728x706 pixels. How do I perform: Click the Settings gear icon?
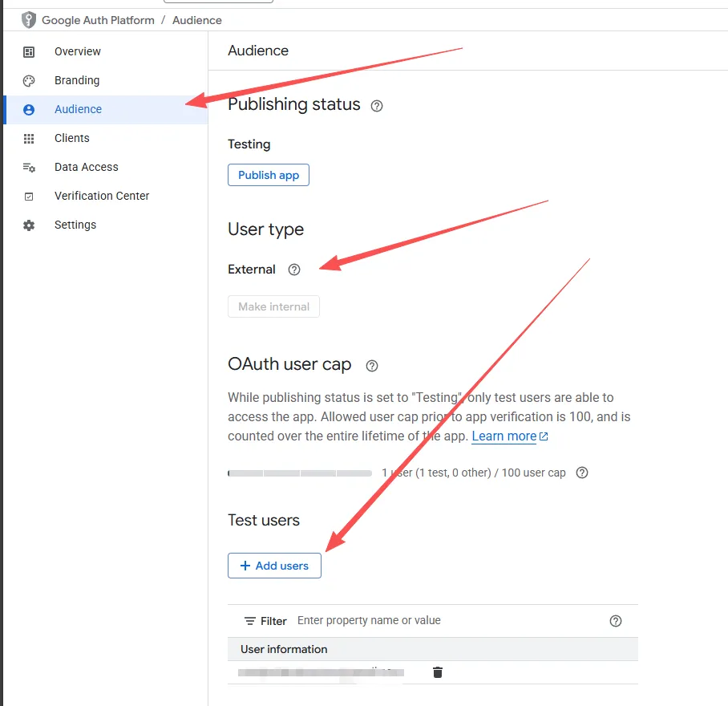tap(29, 225)
